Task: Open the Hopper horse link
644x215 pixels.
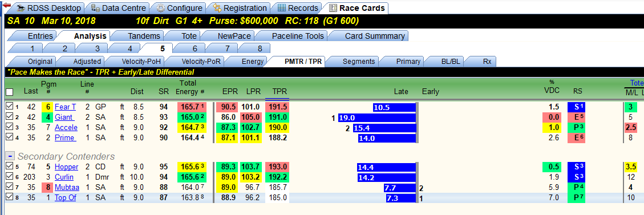Action: [66, 167]
